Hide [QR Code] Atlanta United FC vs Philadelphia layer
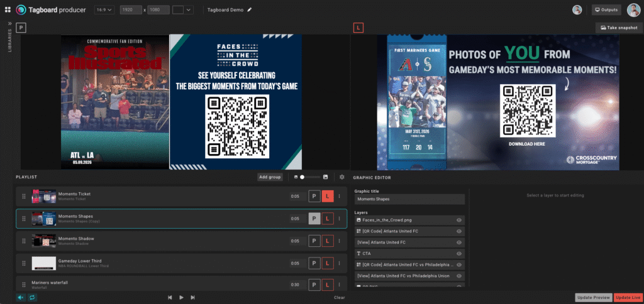 459,264
